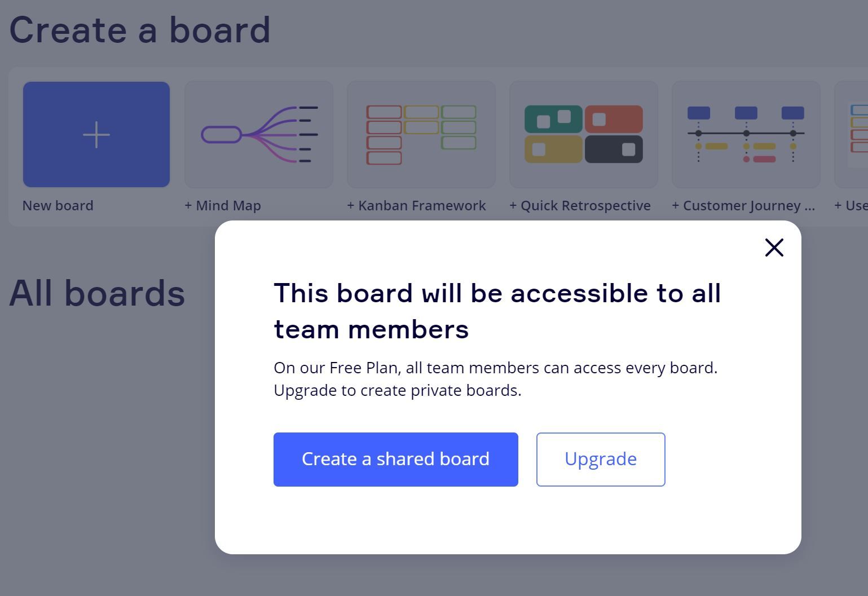Click the "New board" text label
868x596 pixels.
tap(58, 206)
